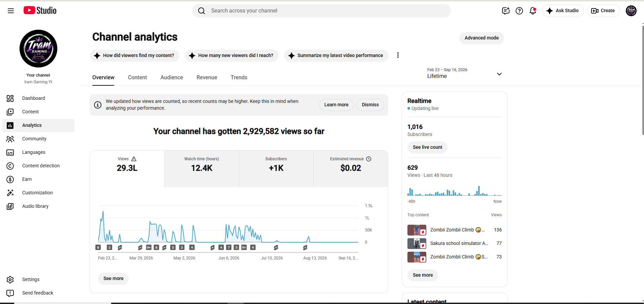The width and height of the screenshot is (644, 304).
Task: Click the Content detection copyright icon
Action: click(x=10, y=166)
